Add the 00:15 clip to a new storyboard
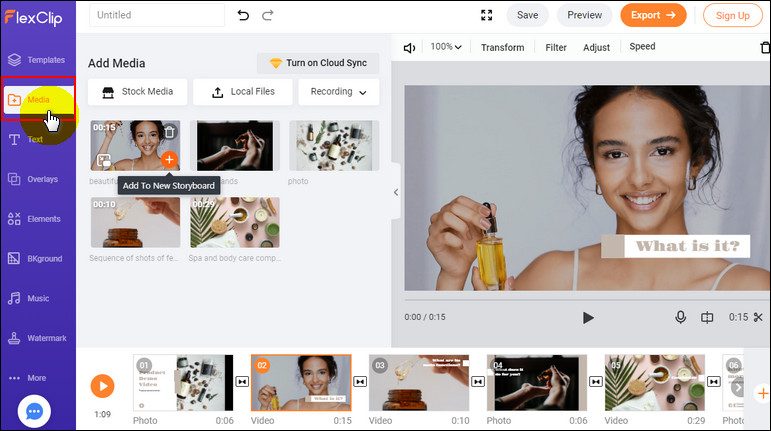Viewport: 771px width, 431px height. [169, 159]
